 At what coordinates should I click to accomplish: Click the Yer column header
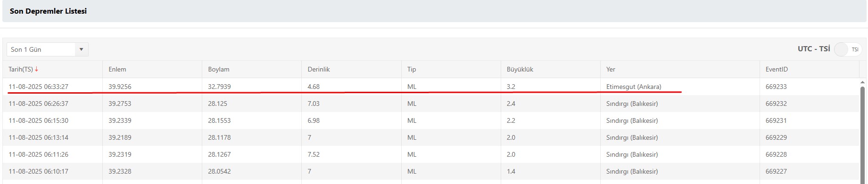pyautogui.click(x=611, y=69)
